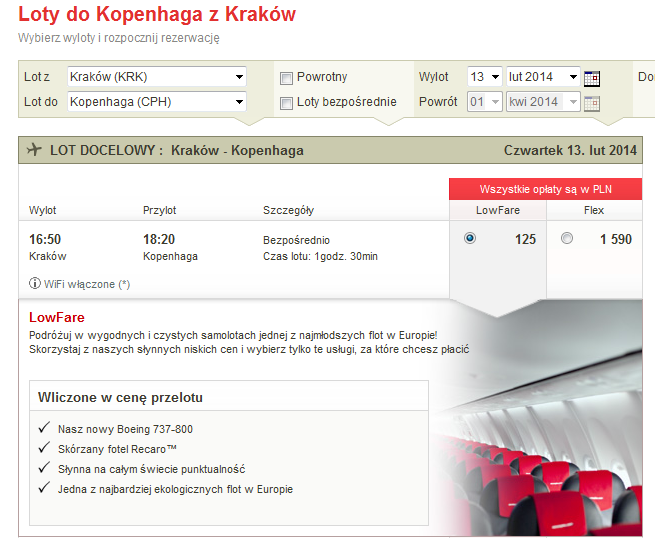Tick the Loty bezpośrednie checkbox
The width and height of the screenshot is (655, 538).
point(286,103)
